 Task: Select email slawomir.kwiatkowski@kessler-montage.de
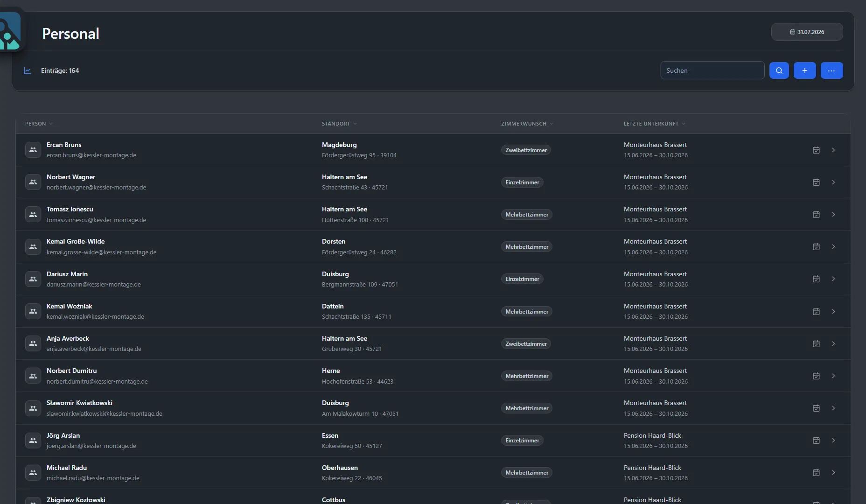click(105, 413)
